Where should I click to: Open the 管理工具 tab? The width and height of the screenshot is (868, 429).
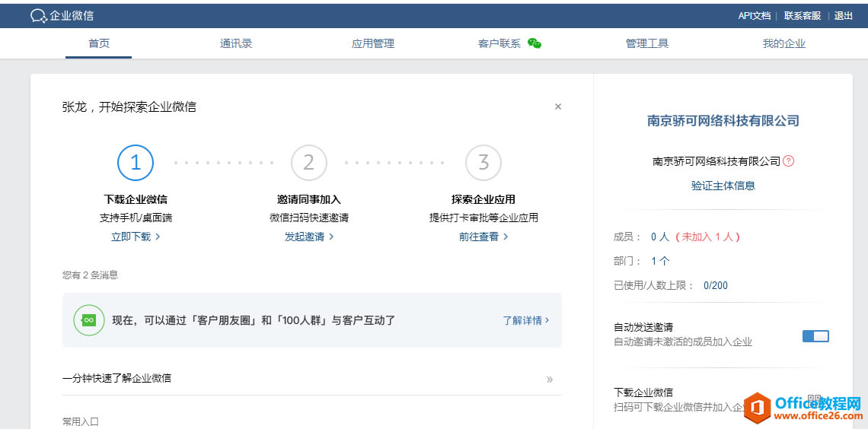(647, 43)
